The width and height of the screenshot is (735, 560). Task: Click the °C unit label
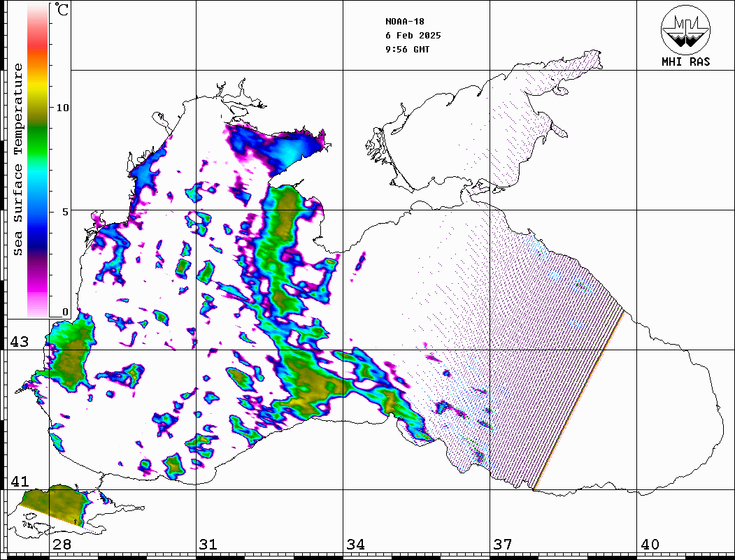(x=62, y=9)
